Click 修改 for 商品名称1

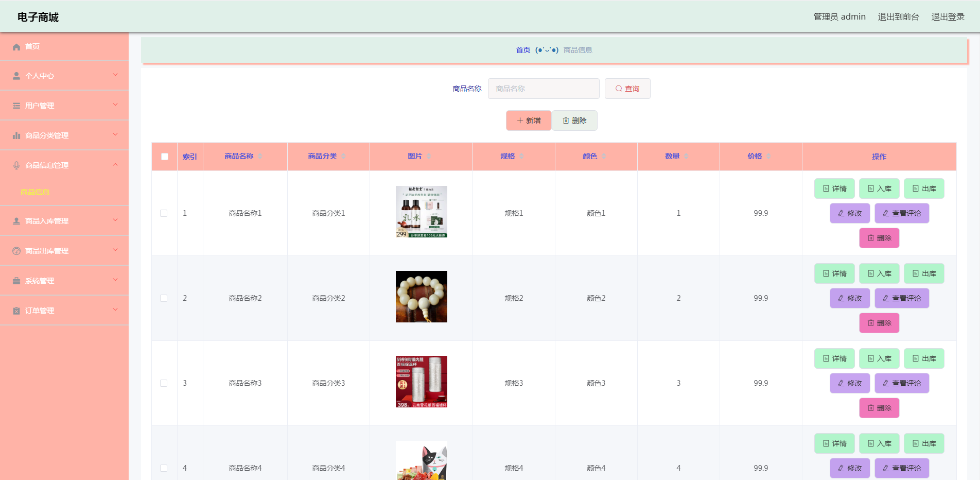(x=850, y=213)
